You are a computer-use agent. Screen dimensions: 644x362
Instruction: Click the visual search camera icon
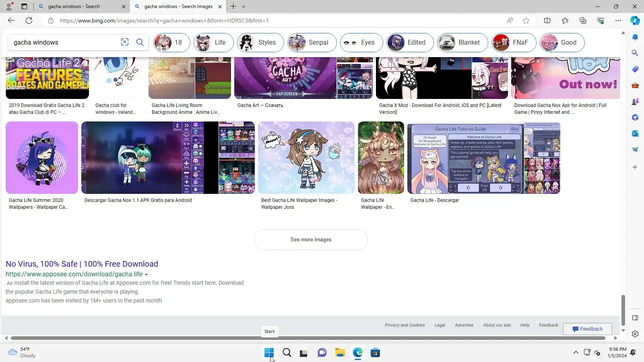pos(125,42)
